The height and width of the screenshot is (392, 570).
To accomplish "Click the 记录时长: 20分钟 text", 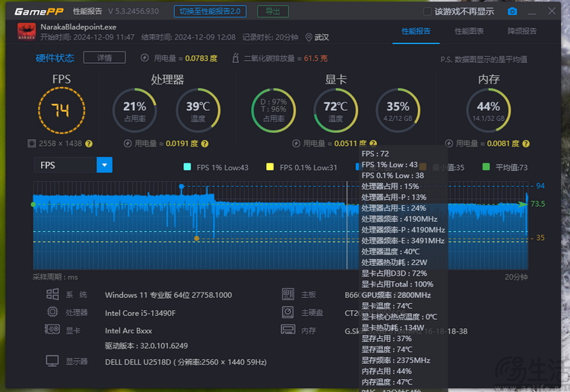I will tap(270, 37).
